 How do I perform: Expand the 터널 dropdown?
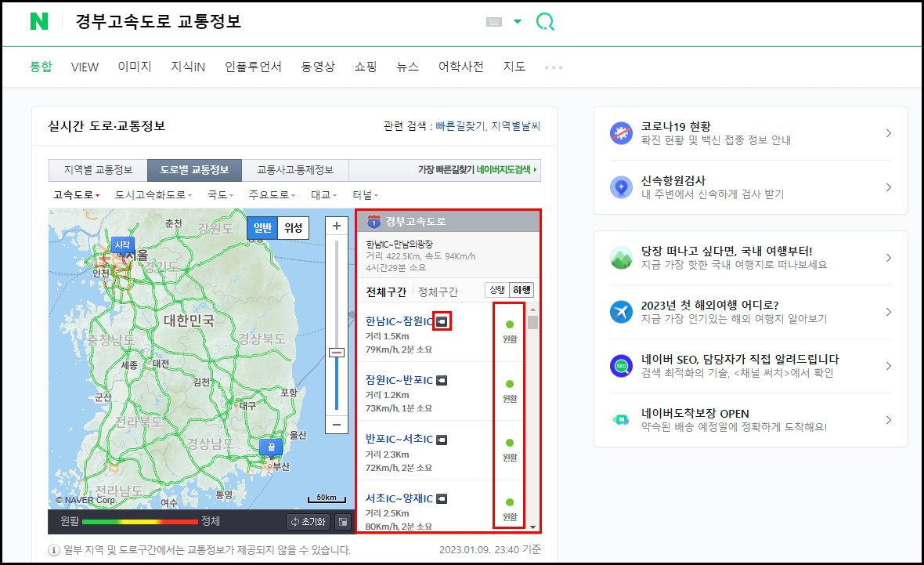point(366,194)
